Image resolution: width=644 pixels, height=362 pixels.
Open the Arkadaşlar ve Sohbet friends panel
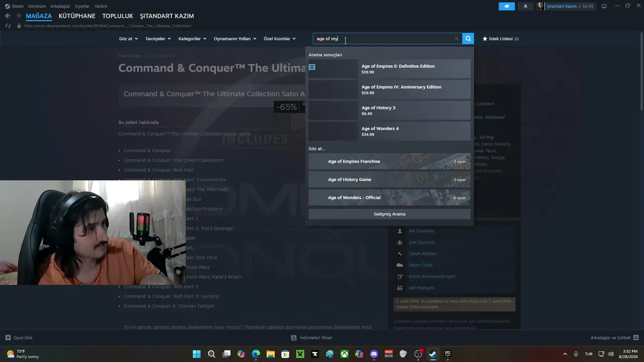(614, 338)
